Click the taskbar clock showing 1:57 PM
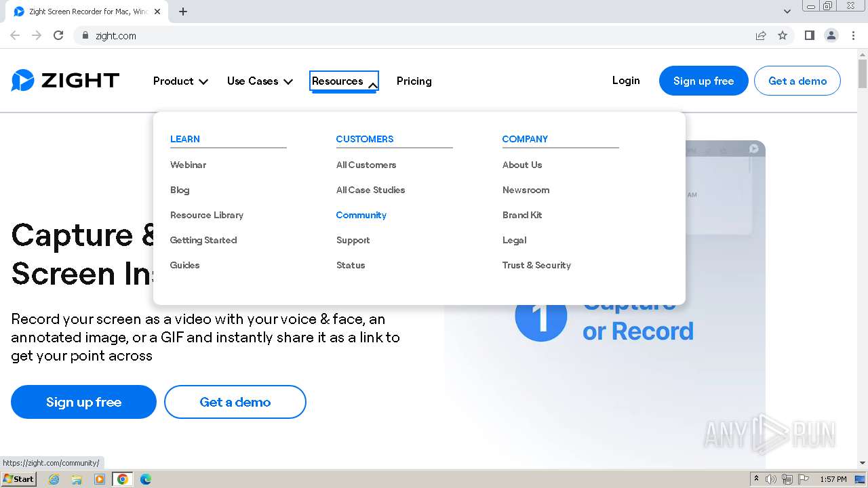 [833, 479]
